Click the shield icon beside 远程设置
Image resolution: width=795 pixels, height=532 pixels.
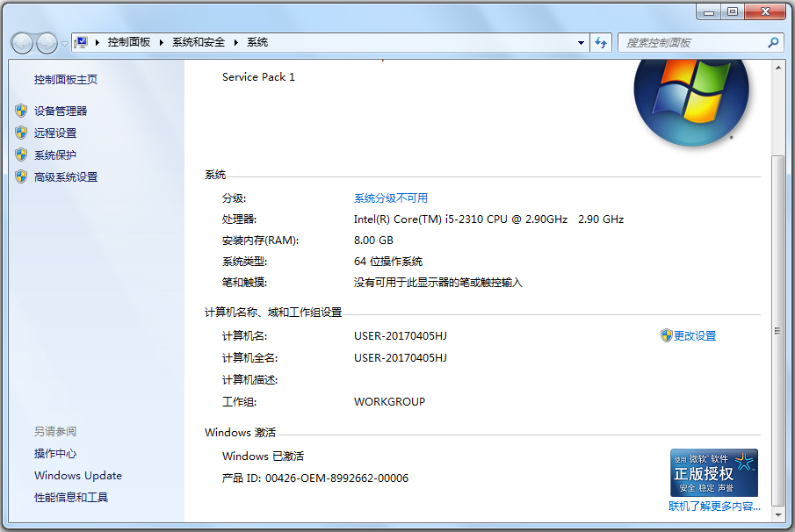point(21,132)
